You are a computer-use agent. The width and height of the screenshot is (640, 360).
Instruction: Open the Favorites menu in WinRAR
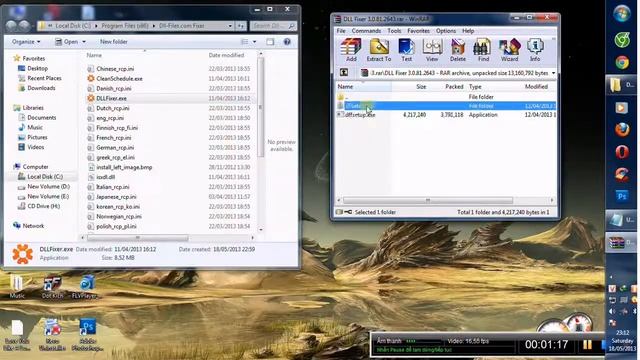[418, 31]
